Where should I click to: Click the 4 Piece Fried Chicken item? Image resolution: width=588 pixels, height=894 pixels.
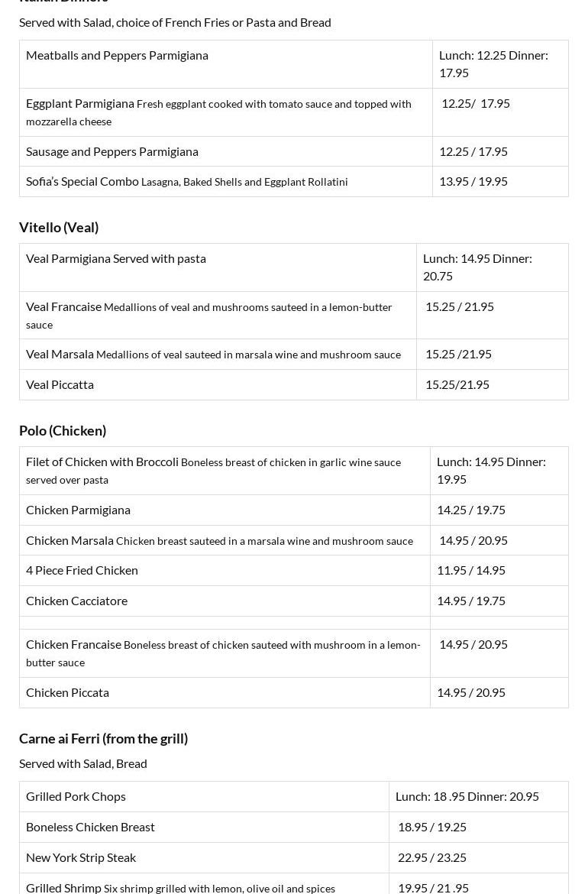point(82,570)
